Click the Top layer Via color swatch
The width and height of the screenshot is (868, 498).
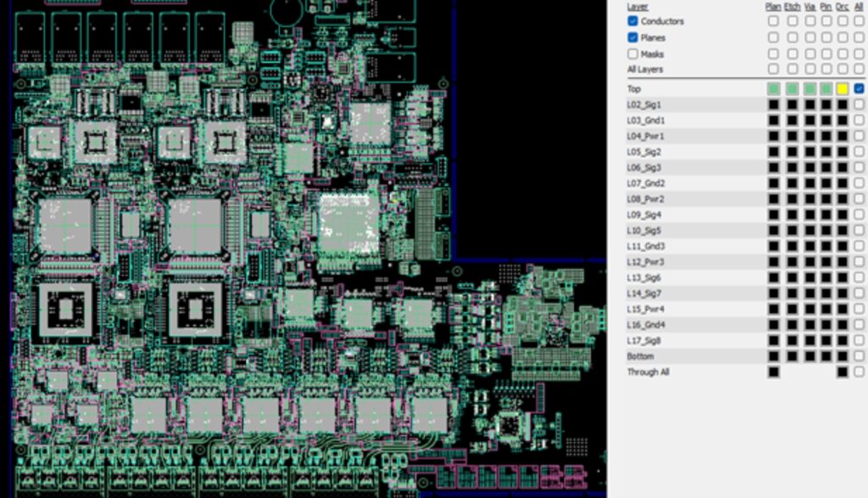(810, 88)
